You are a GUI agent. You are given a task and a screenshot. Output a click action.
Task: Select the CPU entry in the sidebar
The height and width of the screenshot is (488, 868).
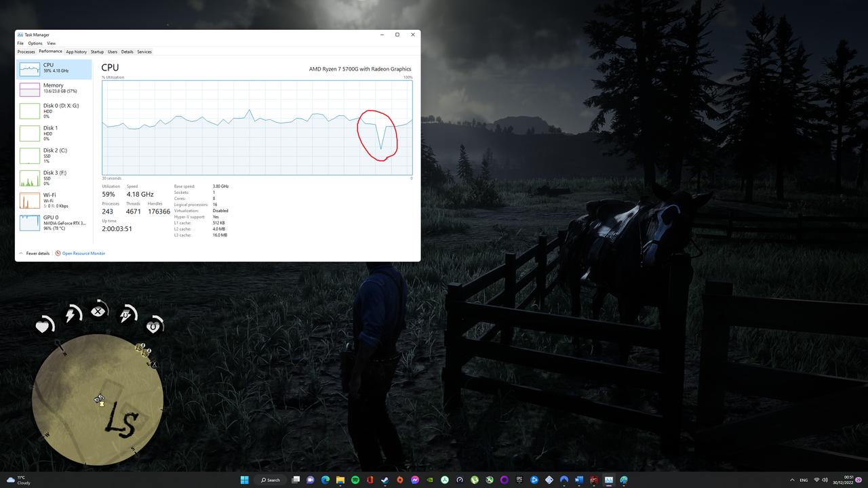[54, 68]
